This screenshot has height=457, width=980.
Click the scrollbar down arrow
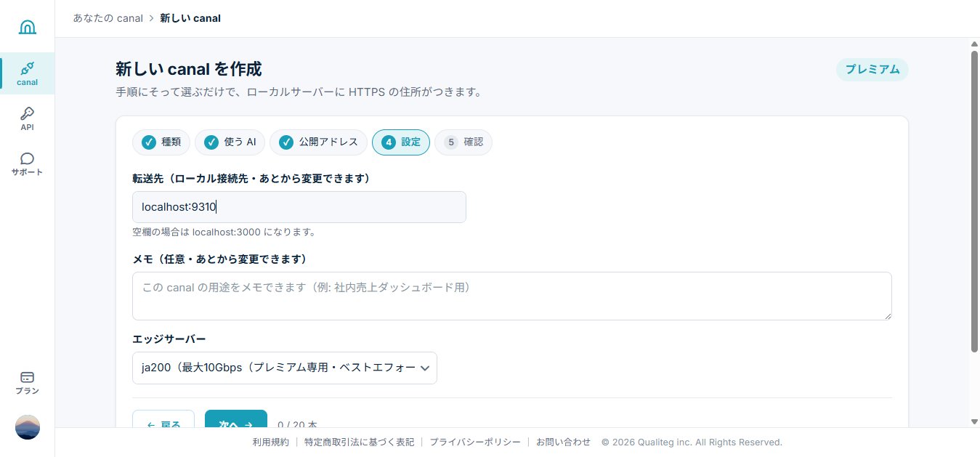[x=974, y=421]
